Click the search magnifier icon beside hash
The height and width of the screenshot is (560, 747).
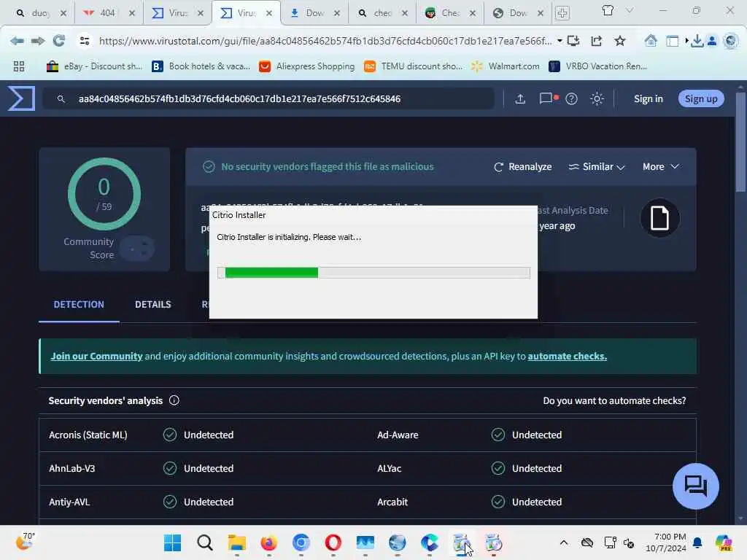pos(61,98)
